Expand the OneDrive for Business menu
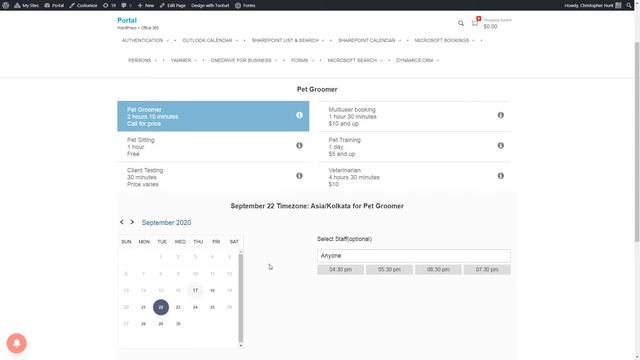 pos(244,60)
